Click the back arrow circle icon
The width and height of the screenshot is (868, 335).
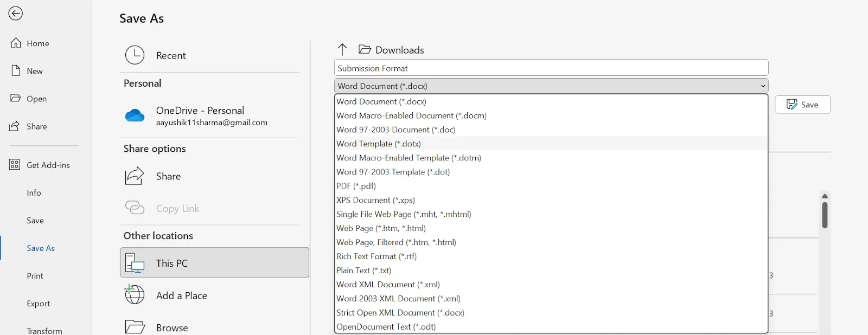click(x=15, y=13)
